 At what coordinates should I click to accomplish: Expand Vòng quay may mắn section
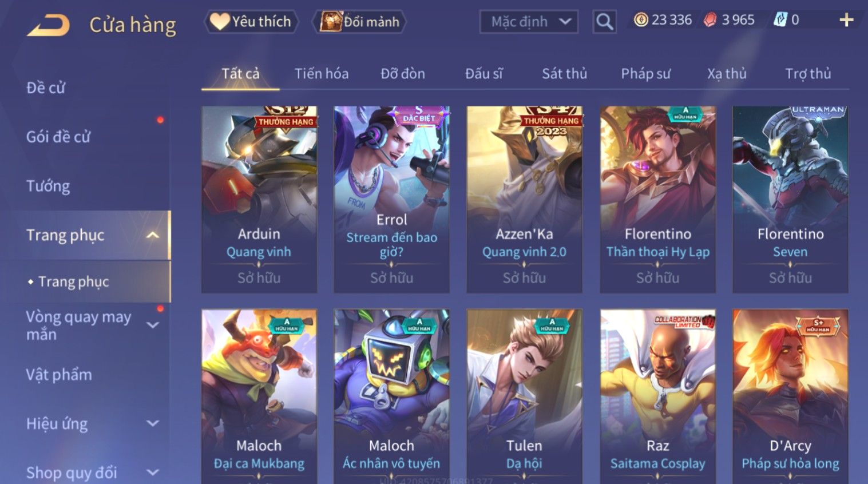click(152, 325)
